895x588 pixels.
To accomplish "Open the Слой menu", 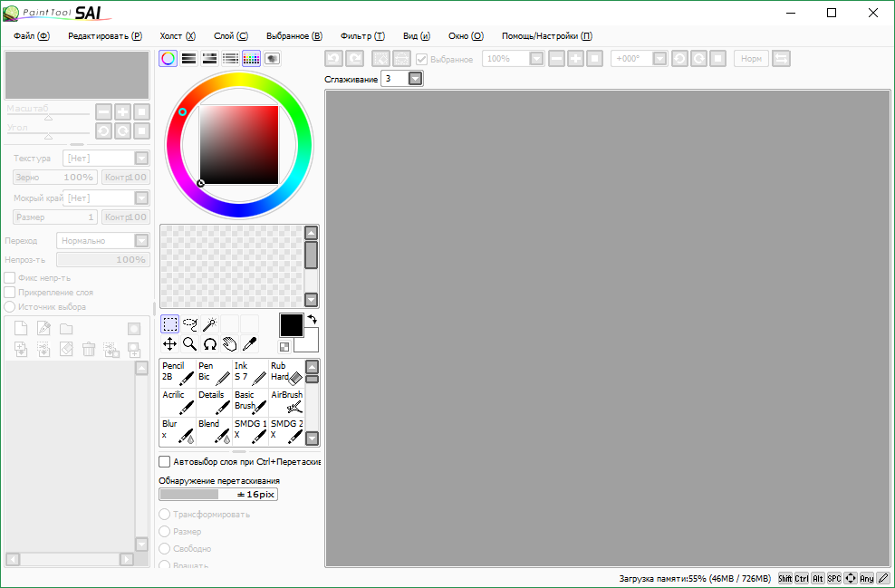I will [231, 36].
